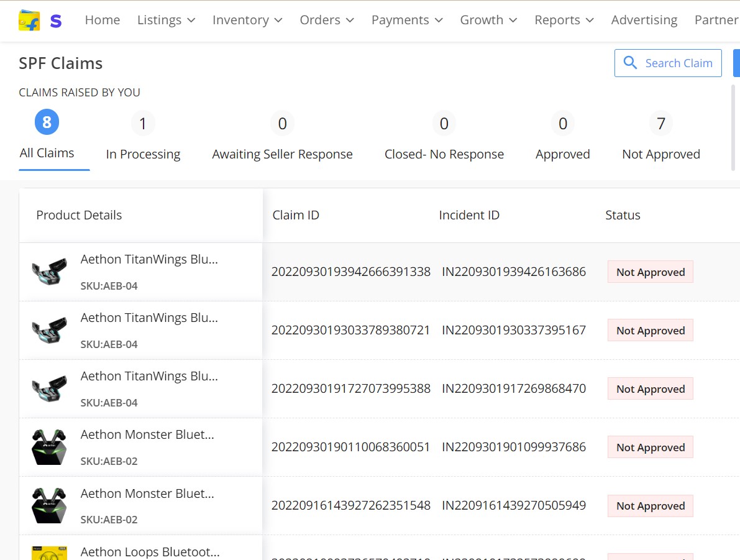Screen dimensions: 740x560
Task: Click the SPF Claims page heading
Action: click(60, 63)
